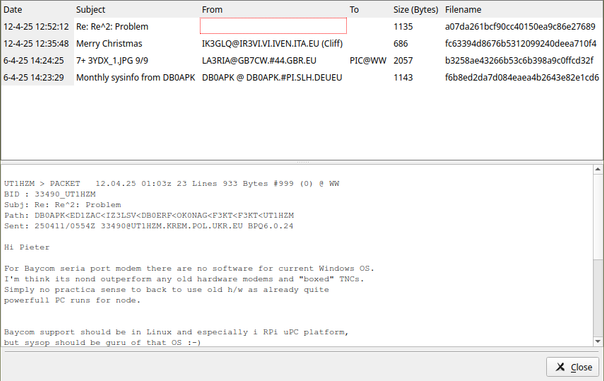604x381 pixels.
Task: Sort messages by the Date column header
Action: pyautogui.click(x=13, y=10)
